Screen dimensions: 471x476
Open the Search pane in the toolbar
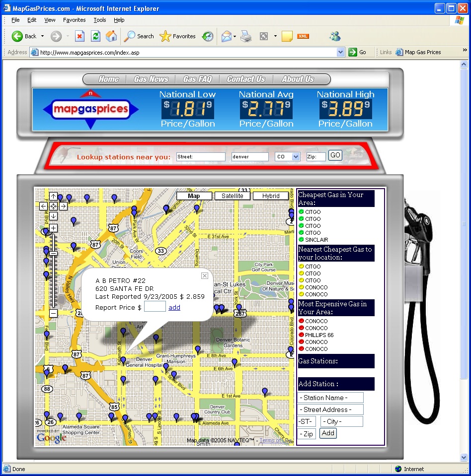[x=139, y=36]
